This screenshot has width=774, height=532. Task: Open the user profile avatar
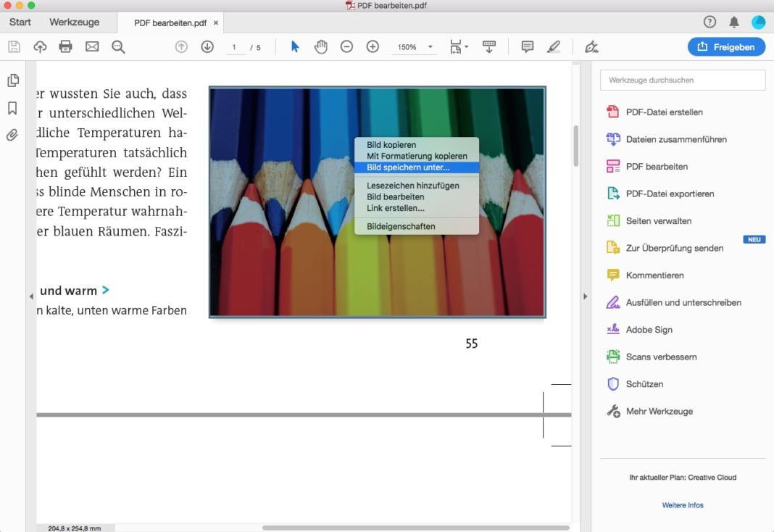[x=758, y=22]
